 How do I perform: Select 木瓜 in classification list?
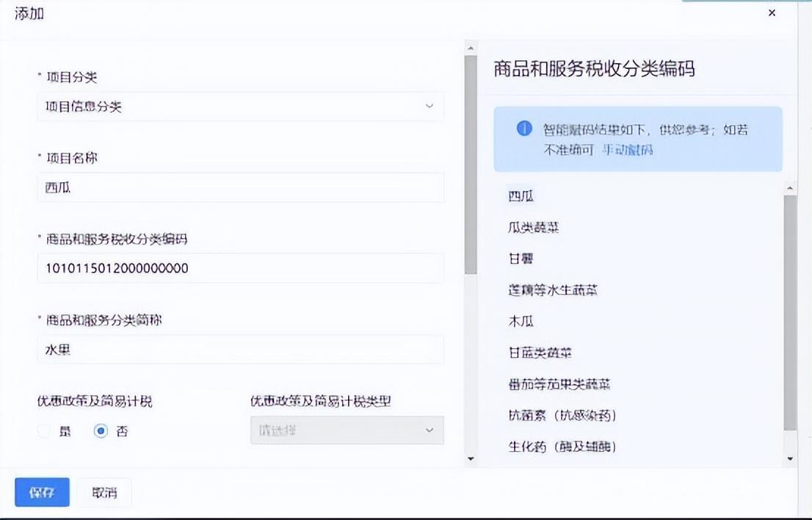(x=521, y=321)
